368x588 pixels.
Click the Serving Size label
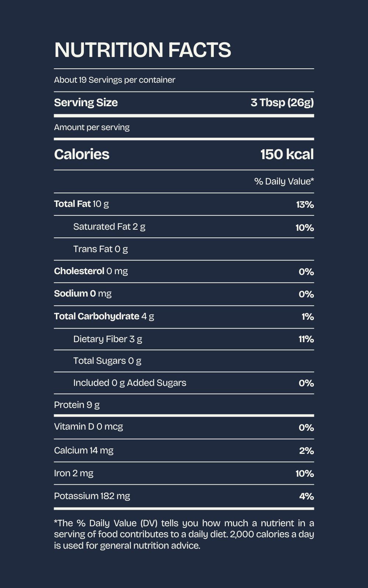point(86,103)
